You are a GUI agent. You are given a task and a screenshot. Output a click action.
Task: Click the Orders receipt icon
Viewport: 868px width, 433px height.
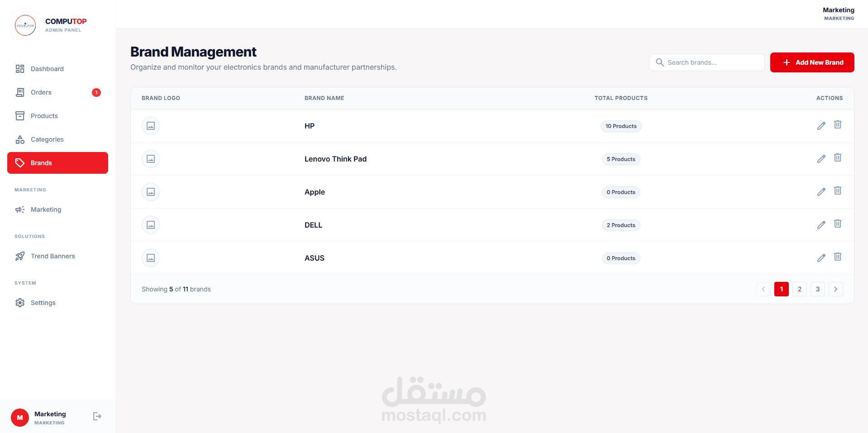20,92
